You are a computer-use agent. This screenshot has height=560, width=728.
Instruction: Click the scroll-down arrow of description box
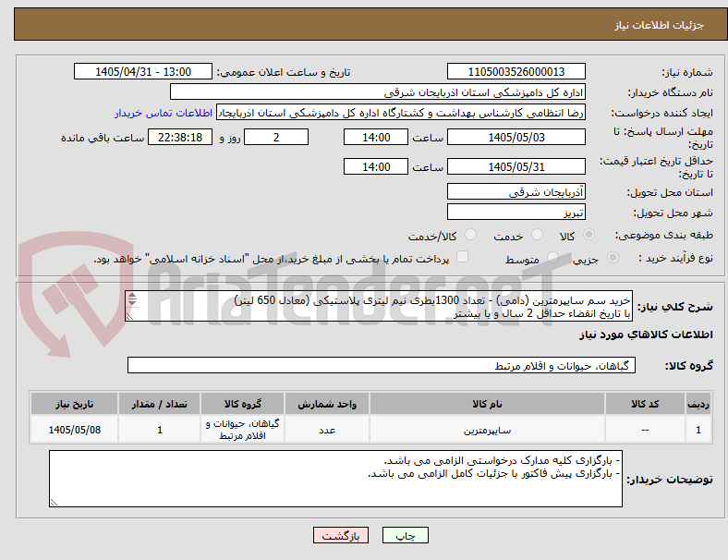(x=132, y=303)
